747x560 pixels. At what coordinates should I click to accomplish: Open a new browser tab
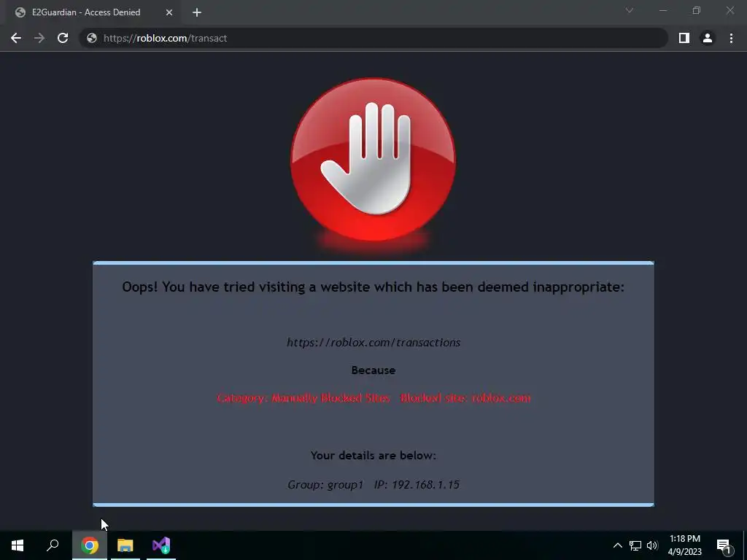point(197,12)
